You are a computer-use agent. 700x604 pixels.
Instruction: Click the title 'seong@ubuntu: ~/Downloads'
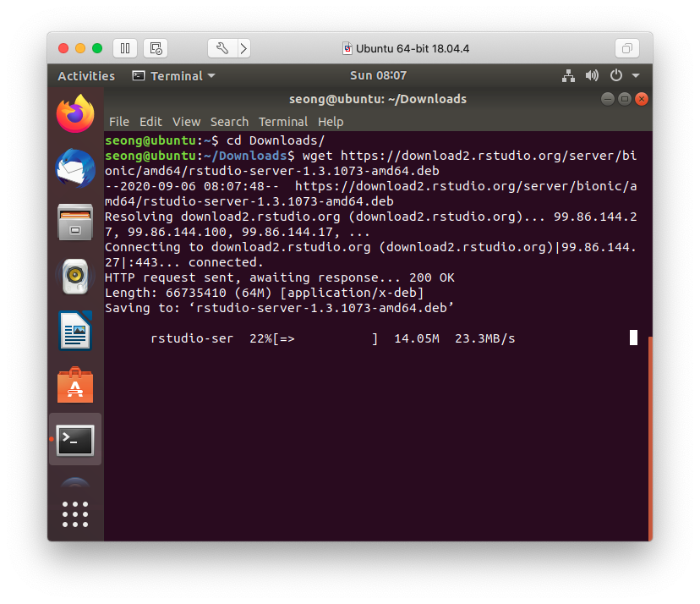(x=378, y=99)
